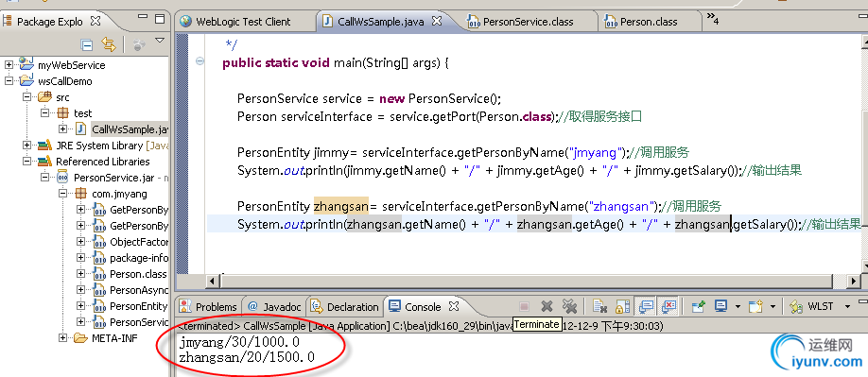Click the Remove Launch X icon
Viewport: 868px width, 377px height.
(547, 306)
